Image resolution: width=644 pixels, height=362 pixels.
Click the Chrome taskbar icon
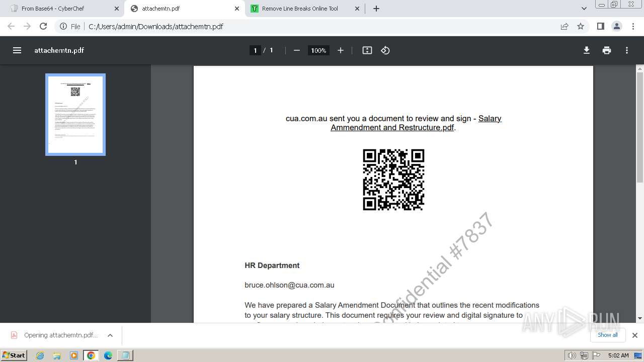[x=91, y=355]
